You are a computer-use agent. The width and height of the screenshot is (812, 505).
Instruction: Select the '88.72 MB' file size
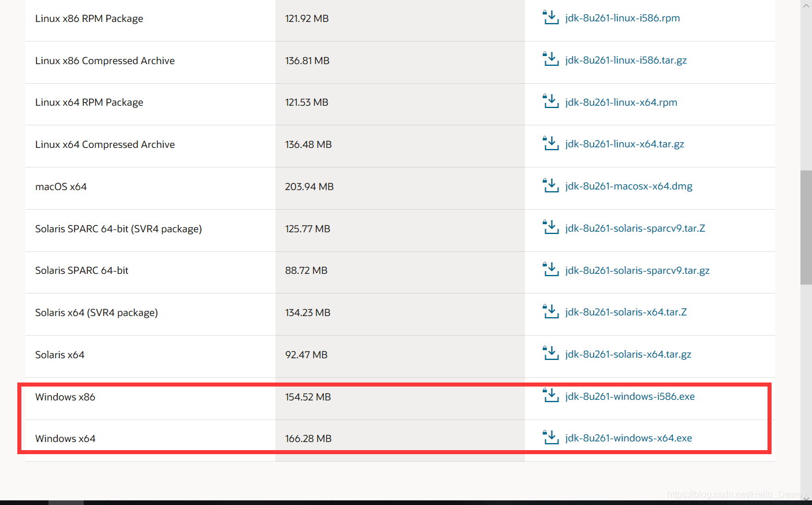click(x=306, y=270)
